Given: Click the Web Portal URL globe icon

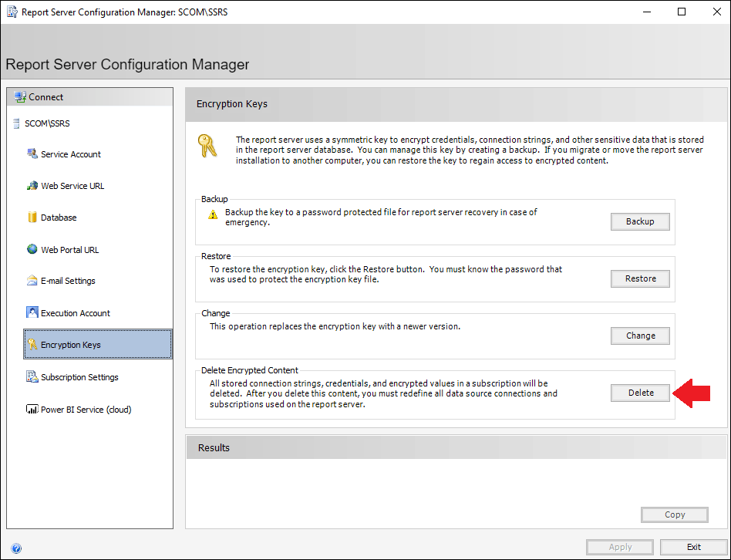Looking at the screenshot, I should [32, 250].
